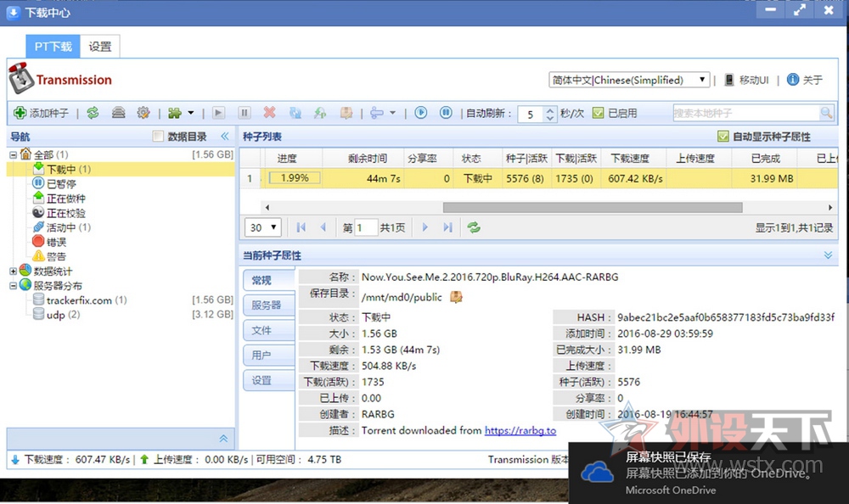Click the 下载速度 column header

[630, 159]
